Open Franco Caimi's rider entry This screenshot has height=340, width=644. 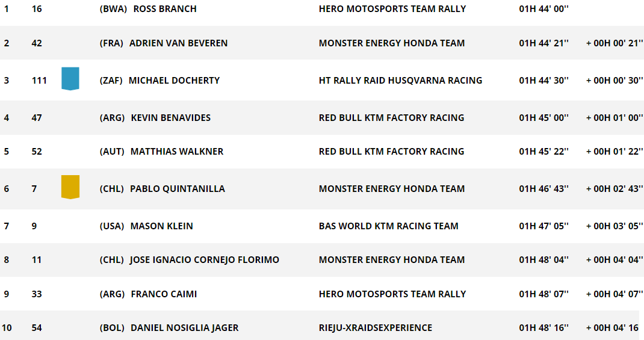[x=164, y=294]
